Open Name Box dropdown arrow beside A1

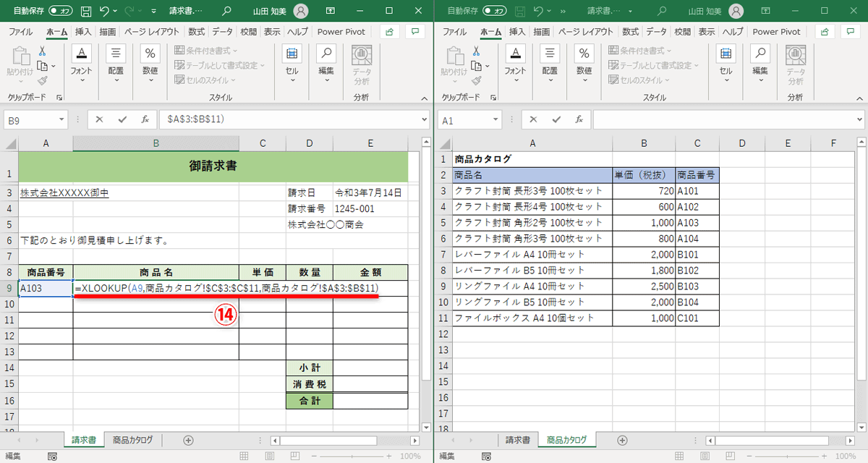pos(497,120)
